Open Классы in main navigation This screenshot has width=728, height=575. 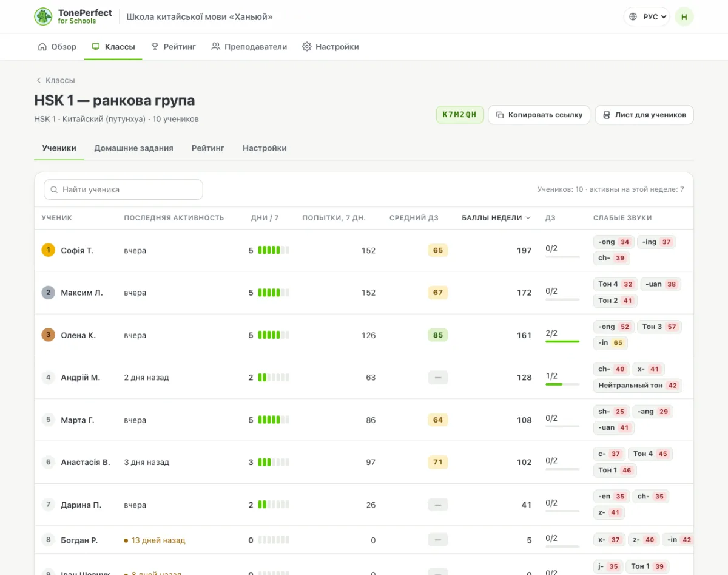[113, 47]
